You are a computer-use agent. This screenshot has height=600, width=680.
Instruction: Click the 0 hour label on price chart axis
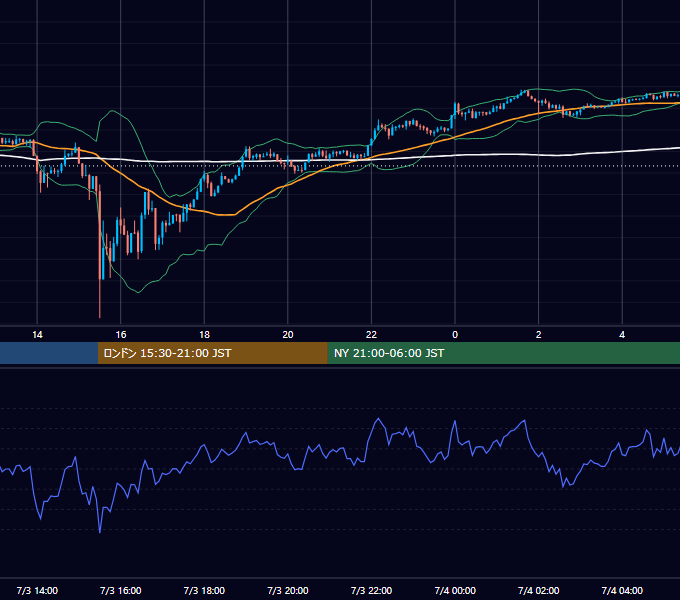[455, 335]
